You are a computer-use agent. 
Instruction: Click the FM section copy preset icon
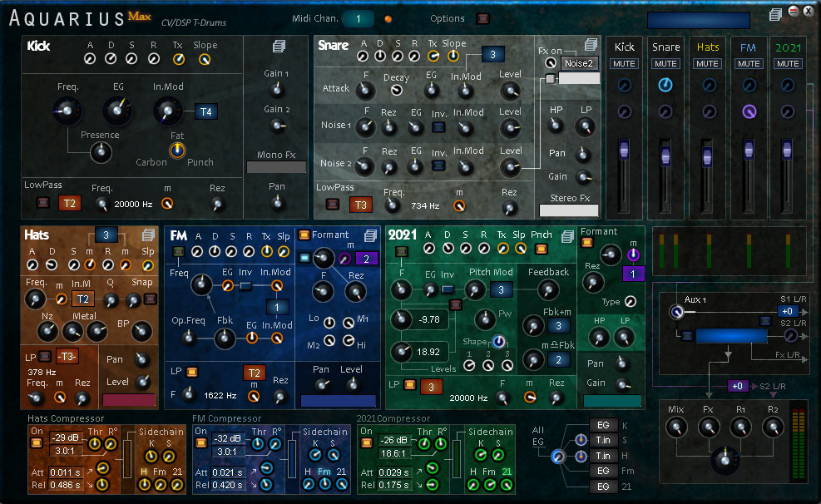[371, 235]
